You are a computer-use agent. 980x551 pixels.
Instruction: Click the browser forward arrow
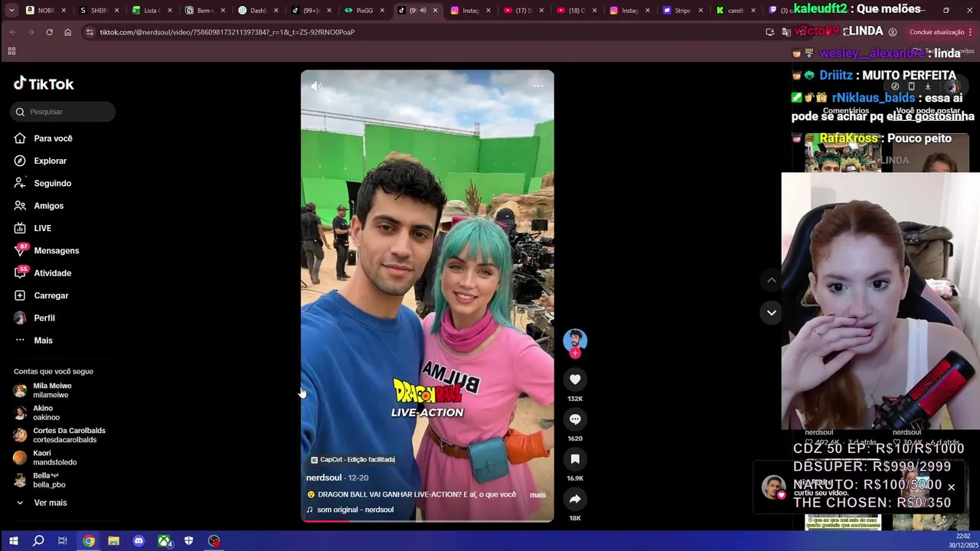pos(31,32)
